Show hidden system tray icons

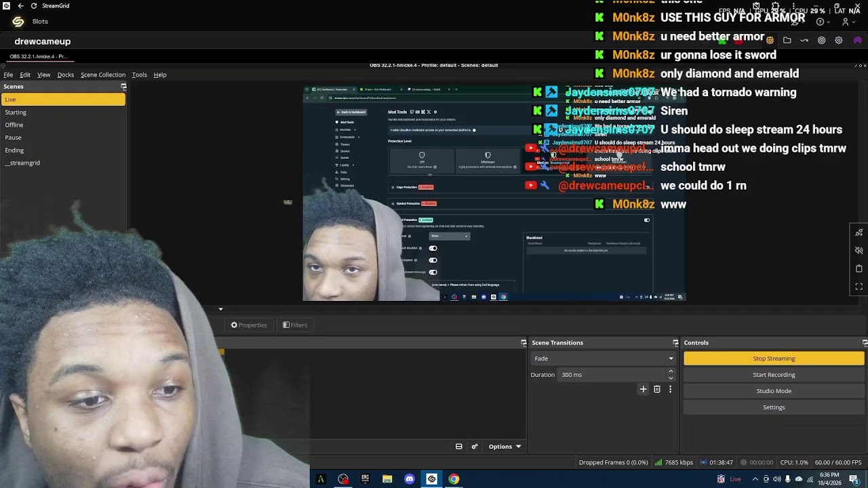[755, 479]
